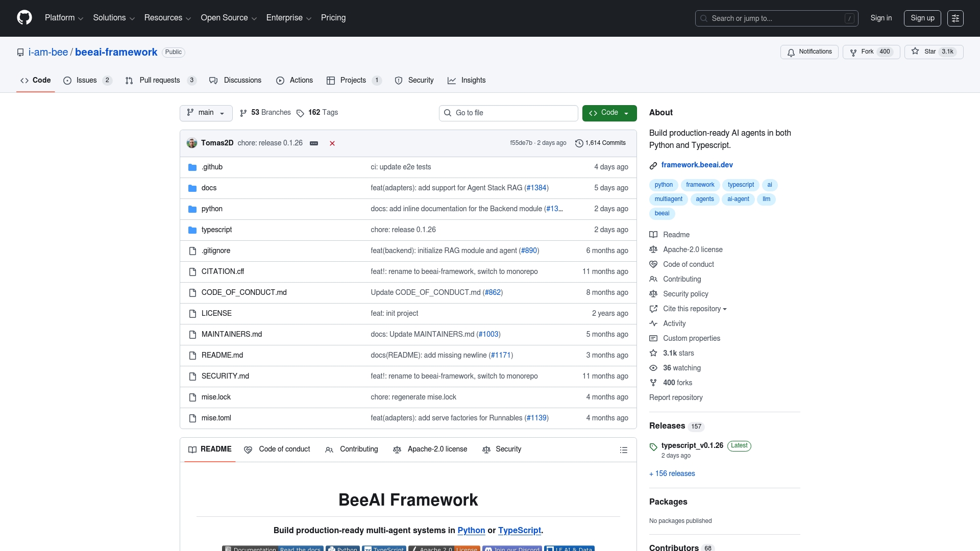This screenshot has width=980, height=551.
Task: Click the failed CI status X icon
Action: 332,143
